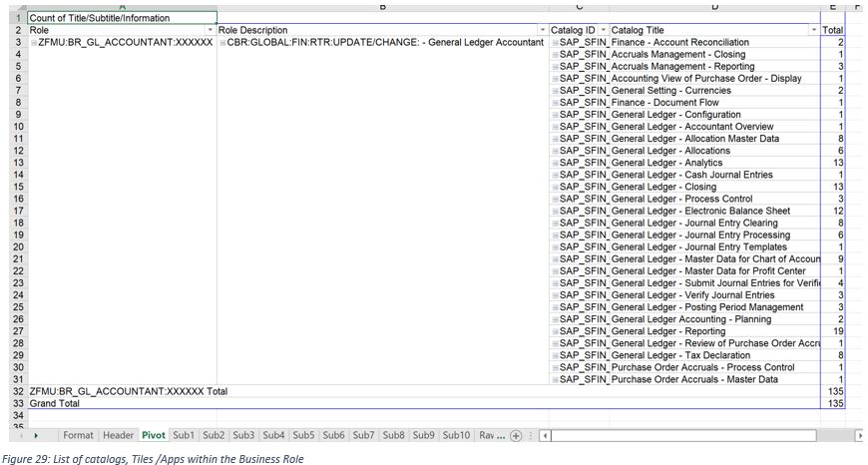Viewport: 868px width, 465px height.
Task: Select 'Purchase Order Accruals - Process Control' cell
Action: [714, 367]
